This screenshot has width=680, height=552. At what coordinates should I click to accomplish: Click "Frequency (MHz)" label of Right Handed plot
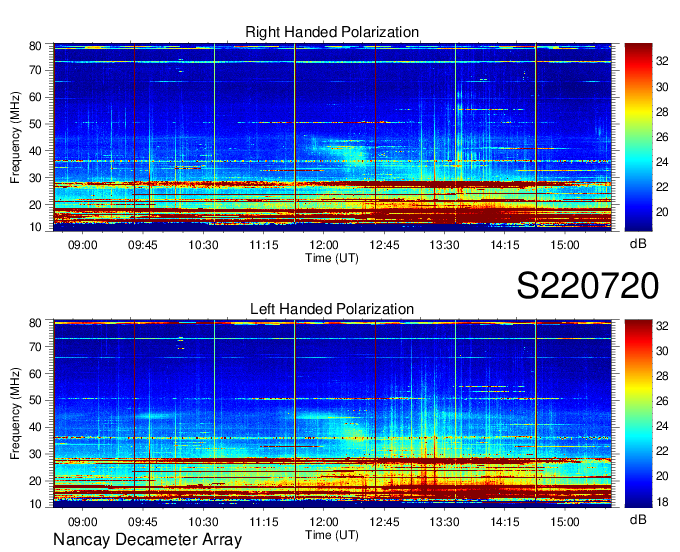pyautogui.click(x=15, y=137)
